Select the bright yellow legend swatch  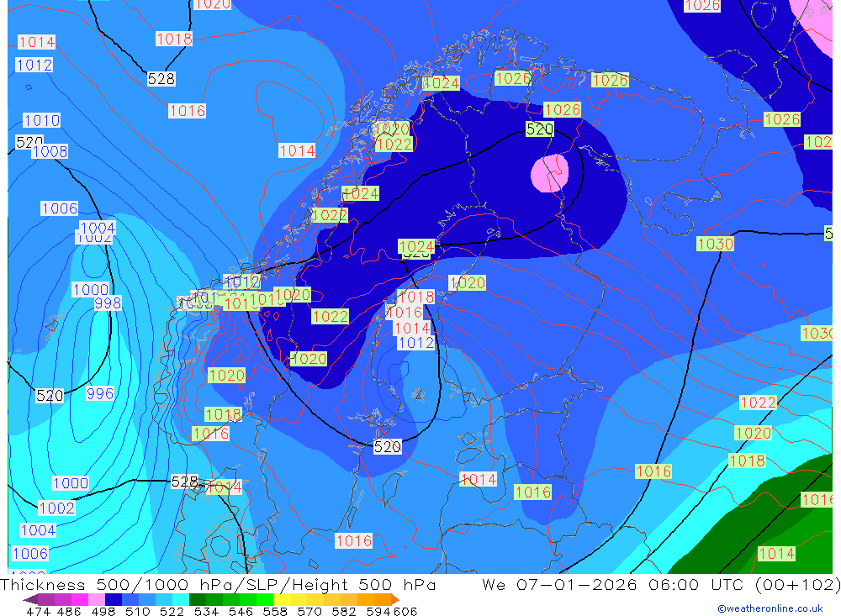point(282,599)
